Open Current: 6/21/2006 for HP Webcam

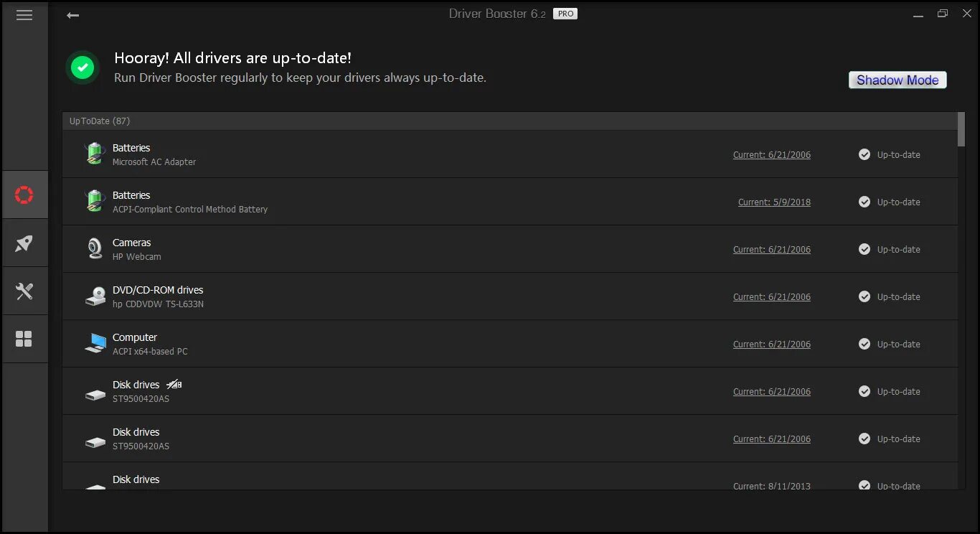[x=772, y=249]
